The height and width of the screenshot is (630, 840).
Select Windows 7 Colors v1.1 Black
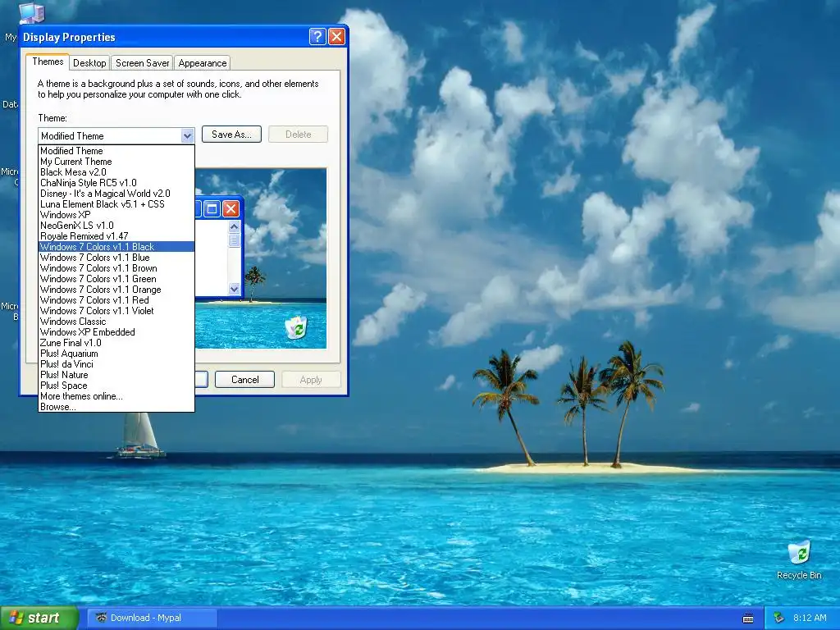tap(116, 247)
